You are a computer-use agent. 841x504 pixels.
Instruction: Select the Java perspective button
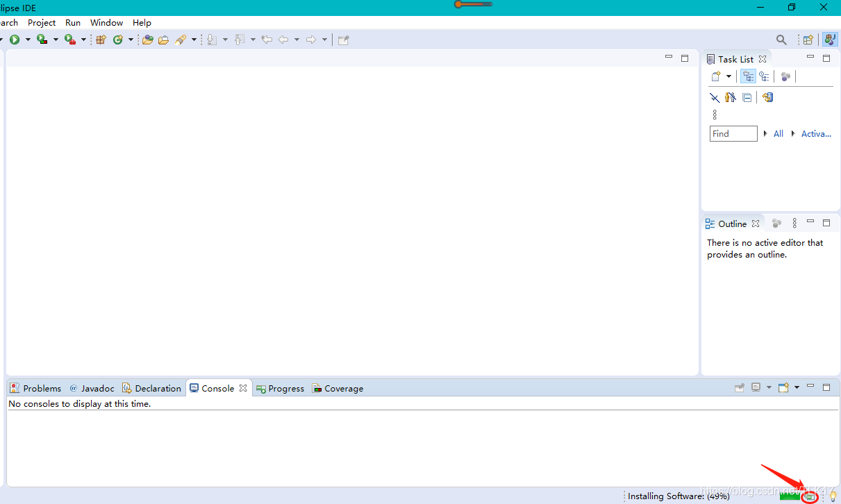click(x=829, y=40)
